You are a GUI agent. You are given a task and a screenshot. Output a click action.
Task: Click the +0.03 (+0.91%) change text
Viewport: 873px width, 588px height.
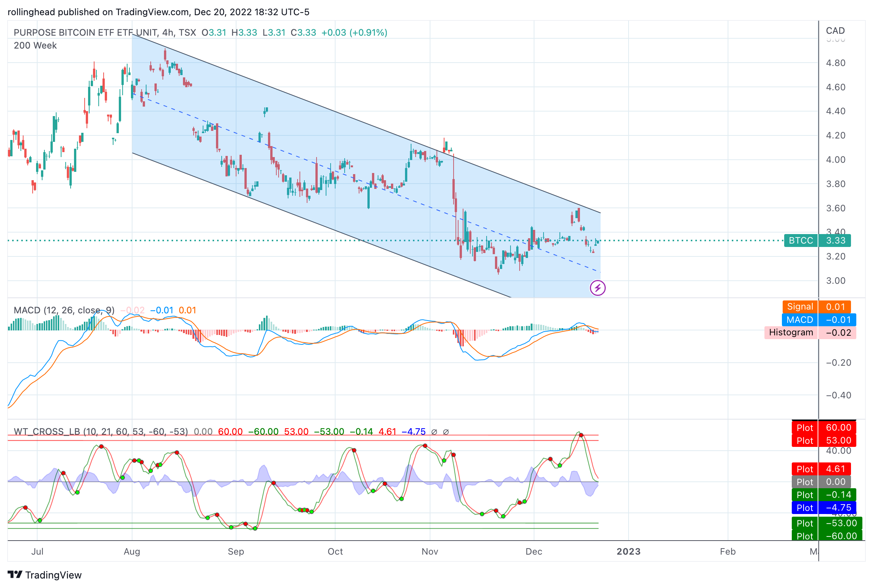pos(354,33)
